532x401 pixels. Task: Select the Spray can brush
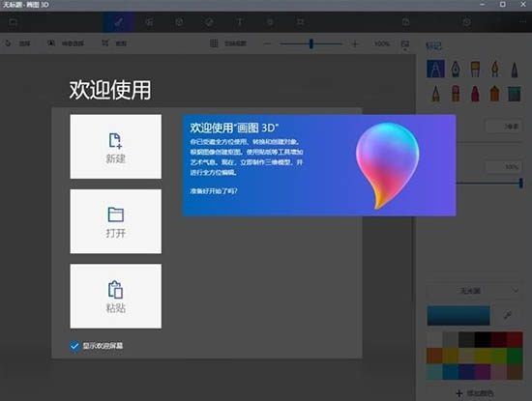coord(494,94)
